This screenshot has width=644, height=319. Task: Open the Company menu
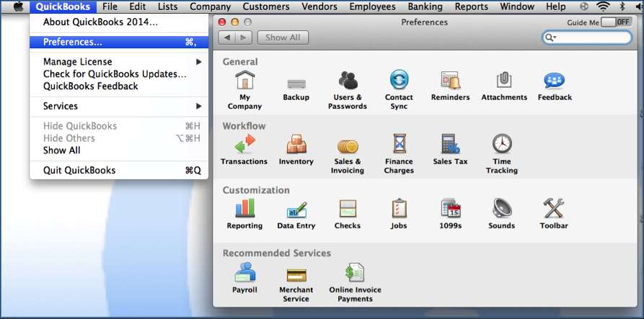[210, 6]
